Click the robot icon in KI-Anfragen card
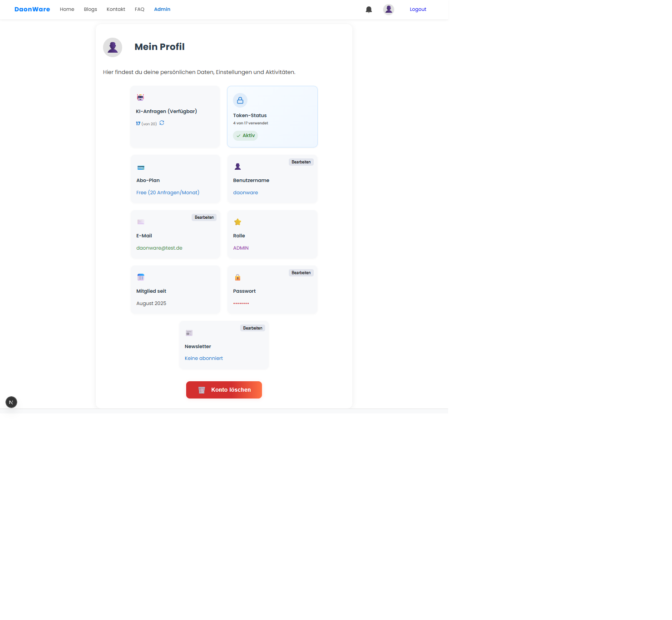Screen dimensions: 672x620 [140, 97]
